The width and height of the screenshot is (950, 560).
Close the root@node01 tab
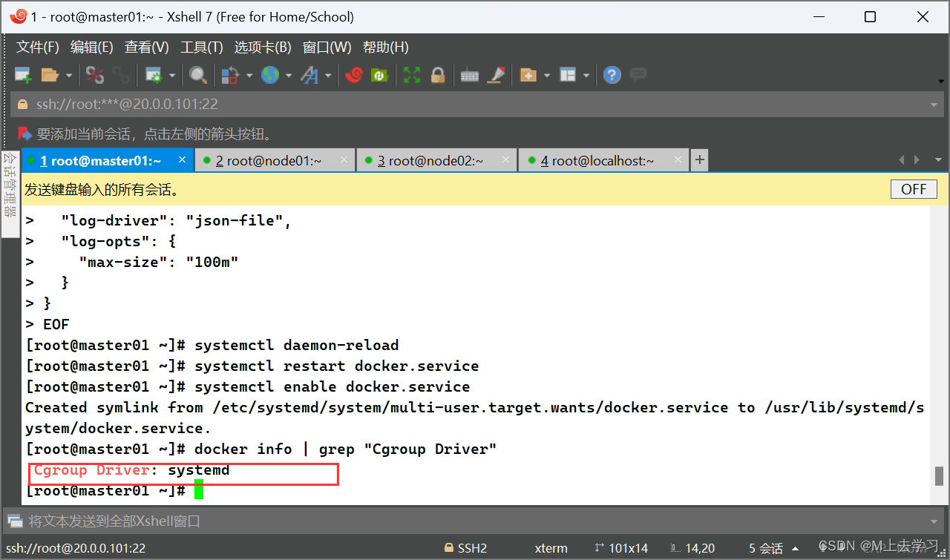pyautogui.click(x=344, y=159)
